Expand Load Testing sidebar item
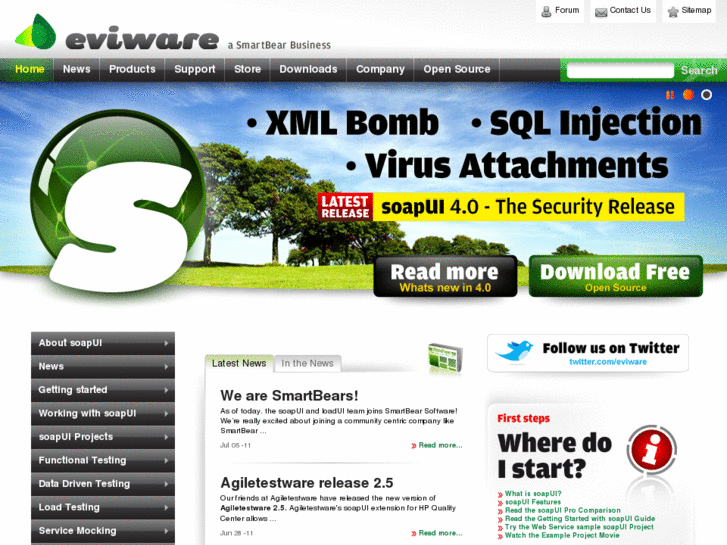Image resolution: width=727 pixels, height=545 pixels. pyautogui.click(x=103, y=507)
